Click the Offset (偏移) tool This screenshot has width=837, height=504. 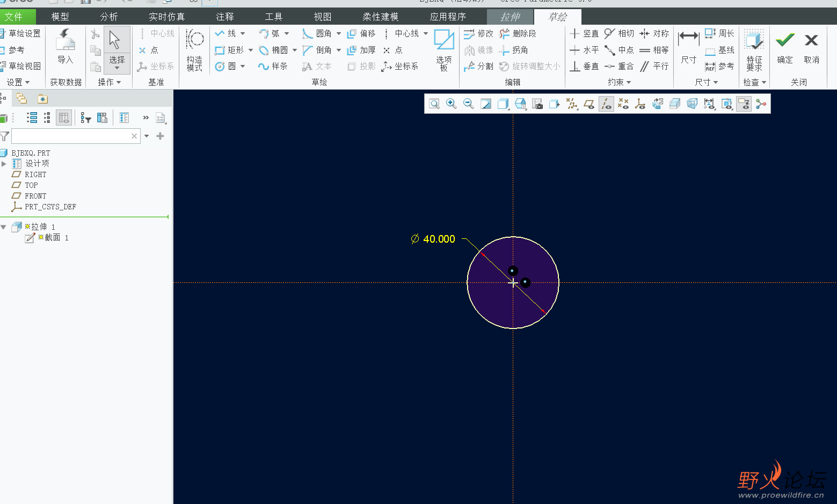pyautogui.click(x=361, y=33)
